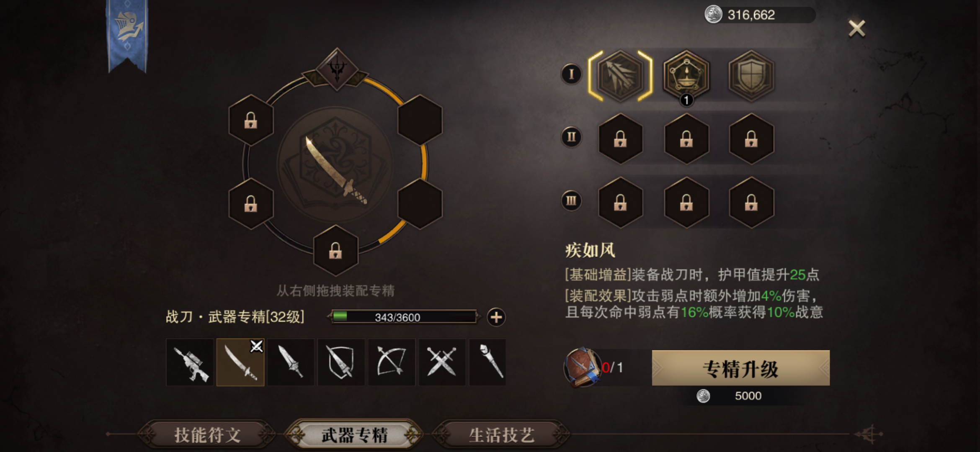The width and height of the screenshot is (980, 452).
Task: Click the plus button beside experience bar
Action: 496,317
